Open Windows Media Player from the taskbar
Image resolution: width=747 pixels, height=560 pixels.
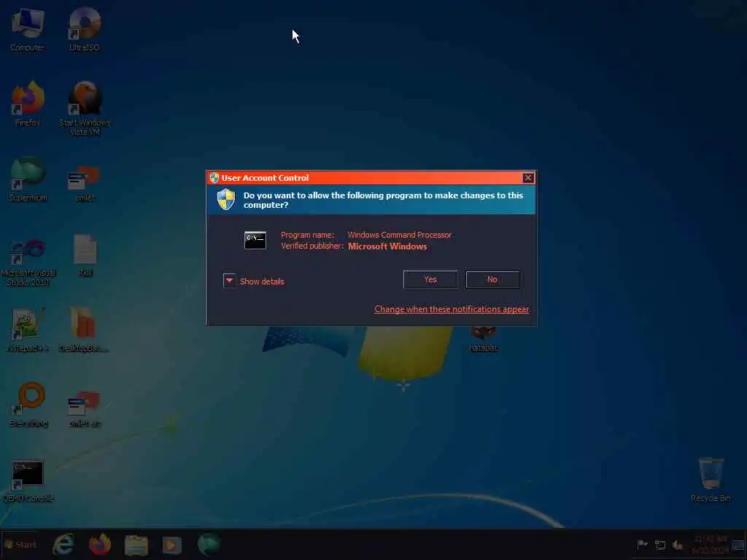click(172, 545)
